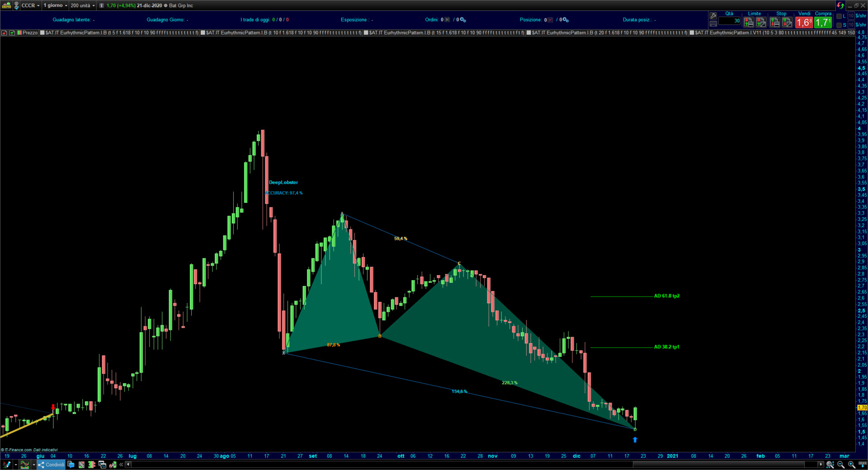Open the '1 giorno' timeframe dropdown
This screenshot has width=868, height=470.
point(55,5)
